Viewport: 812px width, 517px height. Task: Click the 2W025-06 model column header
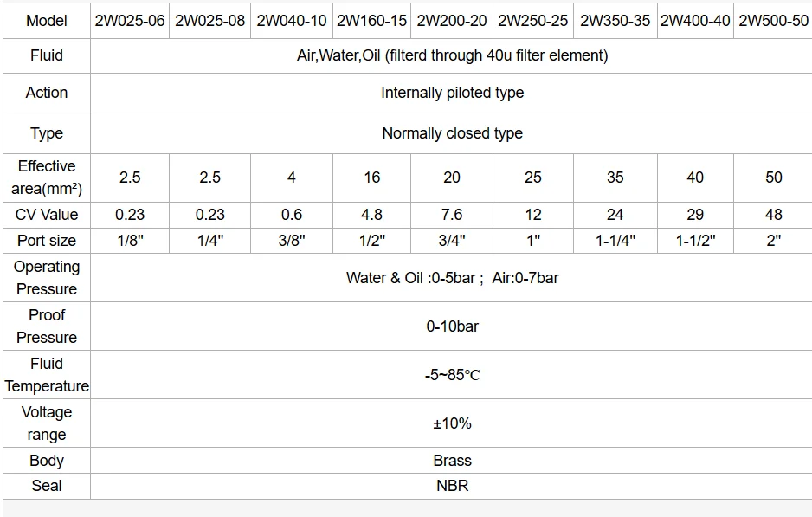coord(130,20)
